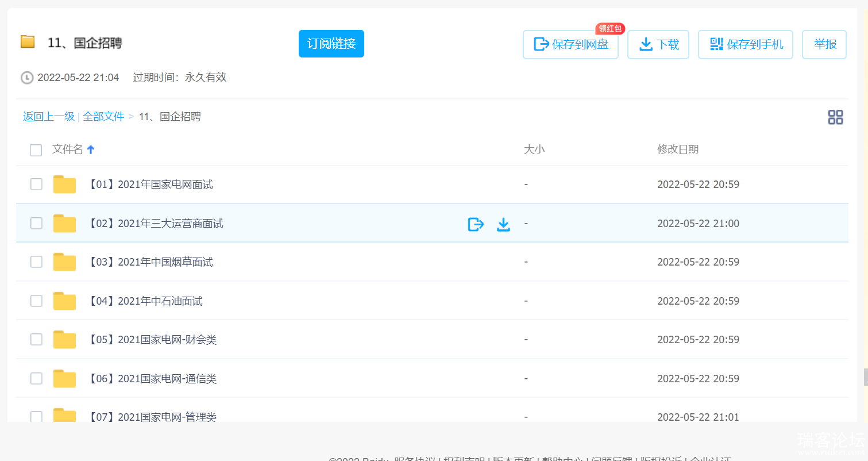This screenshot has width=868, height=461.
Task: Open folder icon of 【05】2021国家电网-财会类
Action: click(64, 340)
